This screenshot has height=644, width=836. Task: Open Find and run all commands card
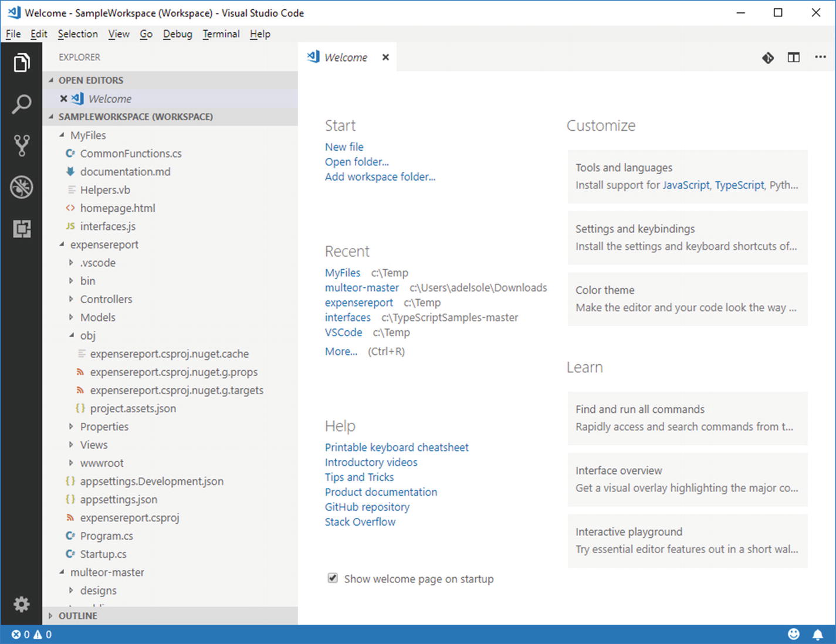click(688, 418)
